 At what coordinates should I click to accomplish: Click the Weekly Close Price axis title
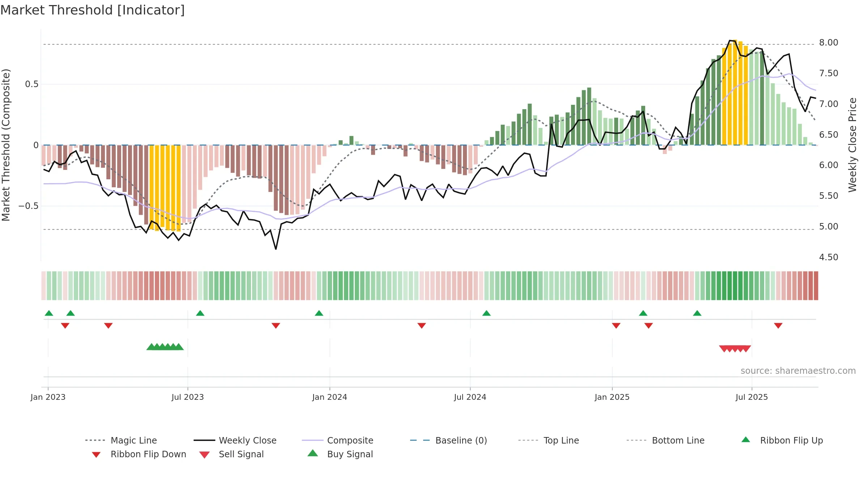pyautogui.click(x=852, y=145)
